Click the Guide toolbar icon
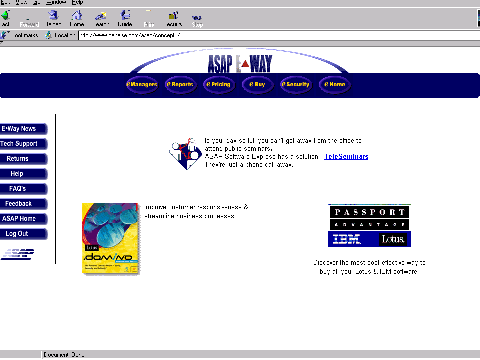The image size is (480, 360). tap(125, 18)
